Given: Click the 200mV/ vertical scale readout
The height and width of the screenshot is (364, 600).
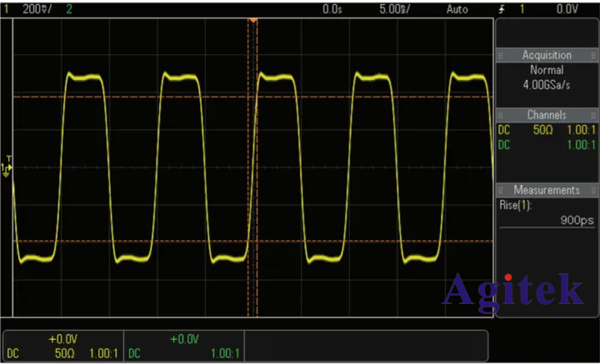Looking at the screenshot, I should coord(36,9).
